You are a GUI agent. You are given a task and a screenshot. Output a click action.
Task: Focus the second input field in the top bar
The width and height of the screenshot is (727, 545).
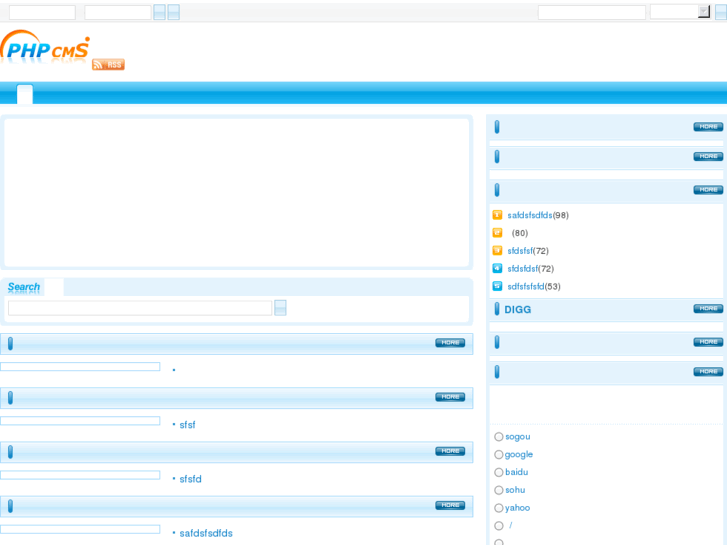pyautogui.click(x=118, y=12)
